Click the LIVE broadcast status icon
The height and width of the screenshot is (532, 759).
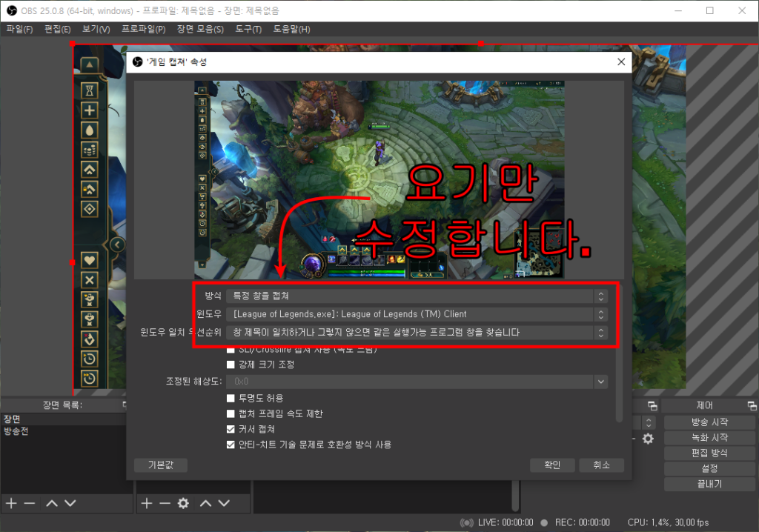point(467,523)
